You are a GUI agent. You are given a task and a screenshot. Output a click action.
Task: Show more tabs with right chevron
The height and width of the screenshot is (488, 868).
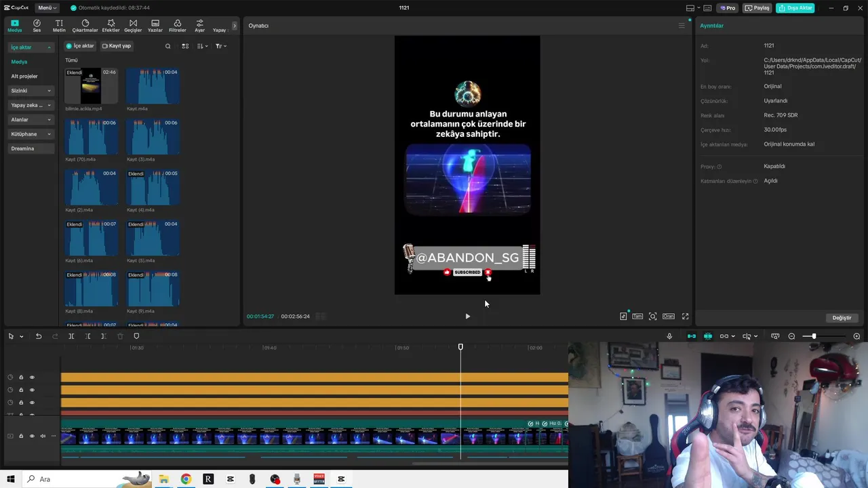tap(235, 26)
